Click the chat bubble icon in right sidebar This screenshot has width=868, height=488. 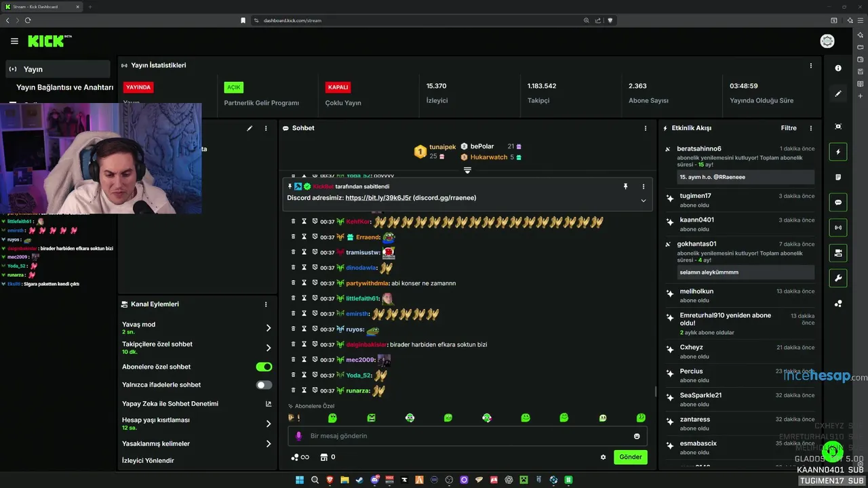point(838,202)
